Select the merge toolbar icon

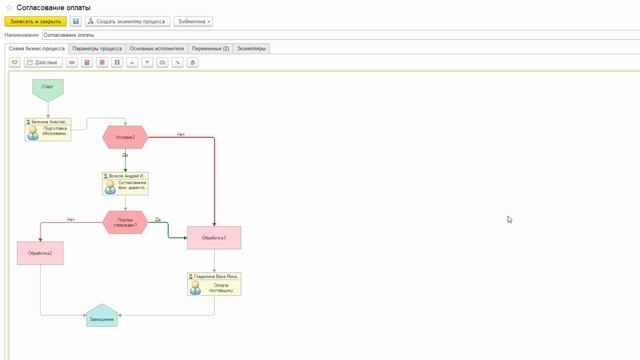click(x=147, y=62)
